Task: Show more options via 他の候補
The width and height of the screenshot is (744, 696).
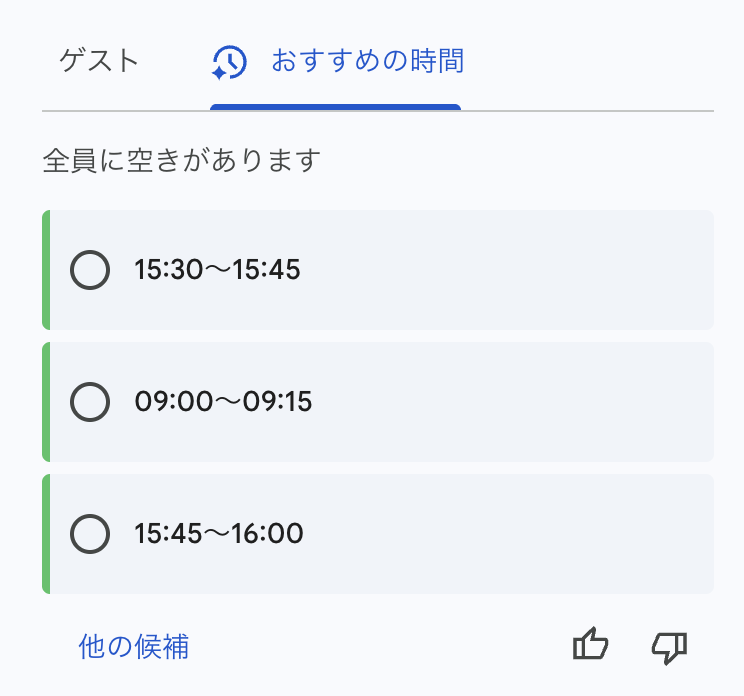Action: tap(134, 647)
